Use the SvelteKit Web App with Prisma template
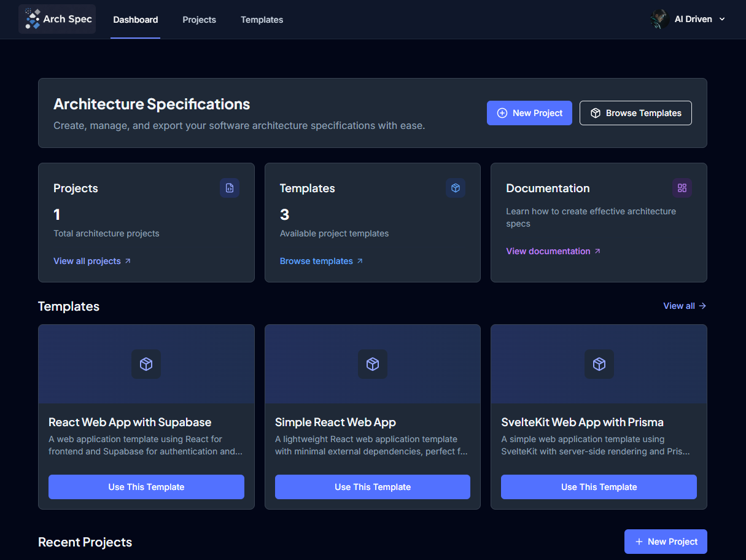 tap(599, 487)
